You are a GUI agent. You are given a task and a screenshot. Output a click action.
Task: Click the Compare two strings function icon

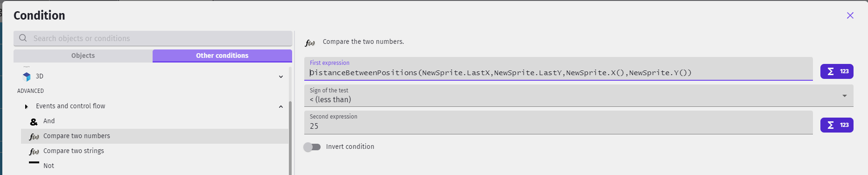tap(34, 151)
